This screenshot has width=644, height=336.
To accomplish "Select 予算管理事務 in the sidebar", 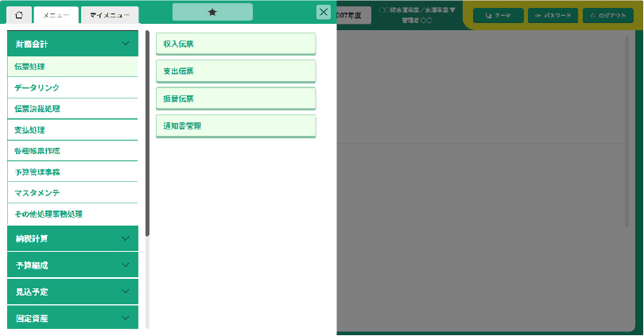I will (72, 172).
